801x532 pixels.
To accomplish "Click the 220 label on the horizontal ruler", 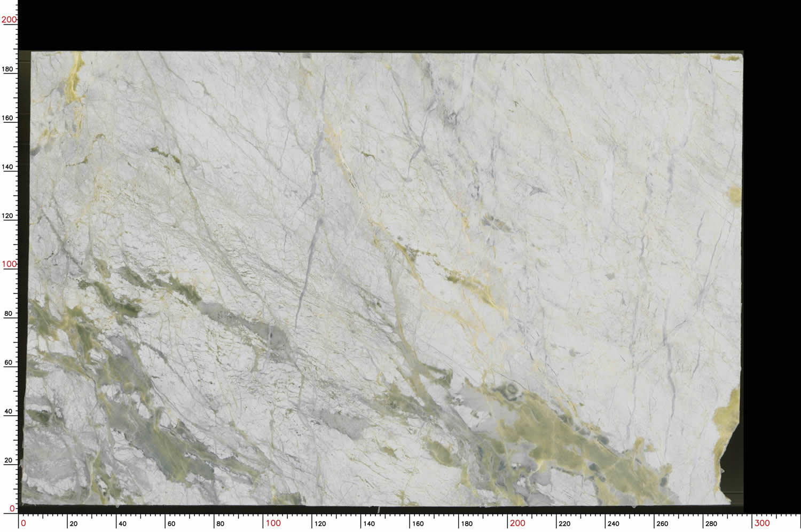I will 564,523.
